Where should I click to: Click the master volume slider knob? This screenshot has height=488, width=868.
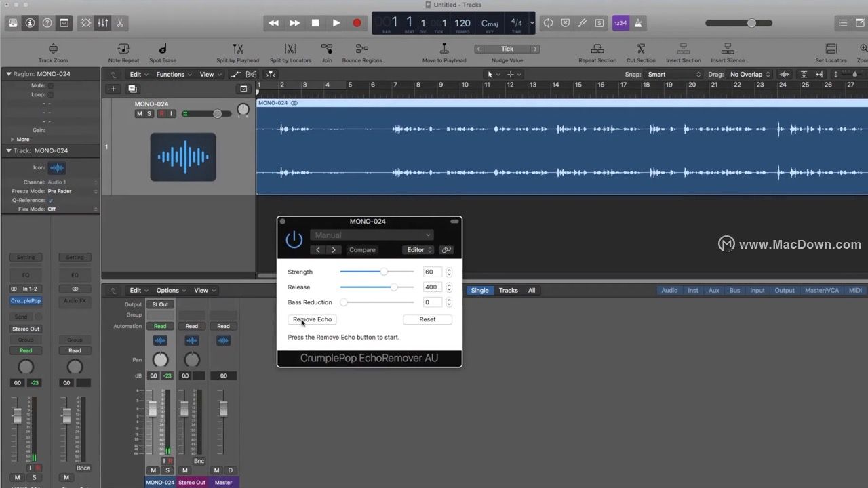tap(751, 23)
